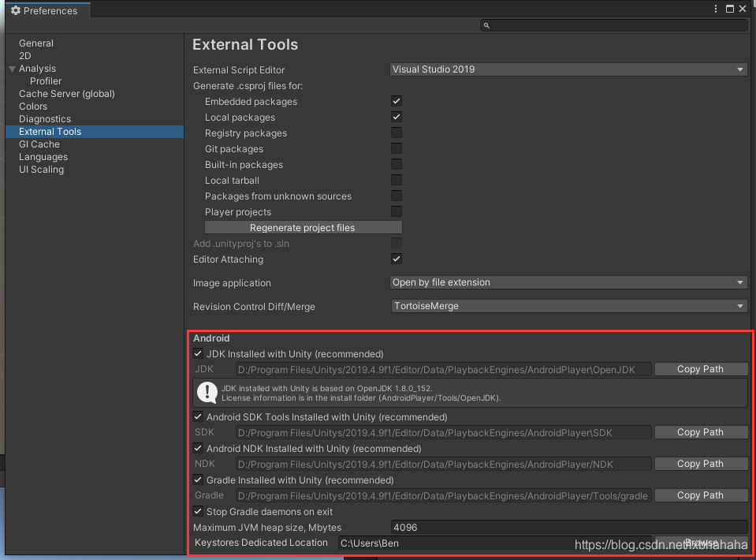Click the Gradle path field
The height and width of the screenshot is (560, 756).
443,496
